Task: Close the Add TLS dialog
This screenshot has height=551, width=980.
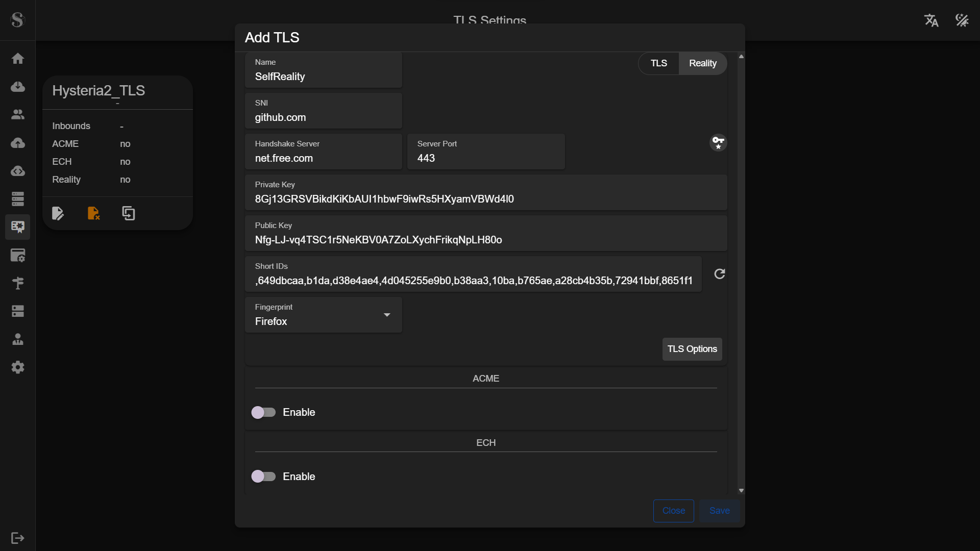Action: coord(673,511)
